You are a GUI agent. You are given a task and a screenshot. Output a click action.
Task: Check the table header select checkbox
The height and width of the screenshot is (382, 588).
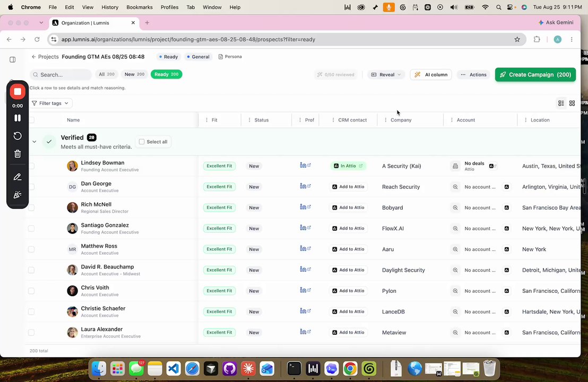point(31,120)
